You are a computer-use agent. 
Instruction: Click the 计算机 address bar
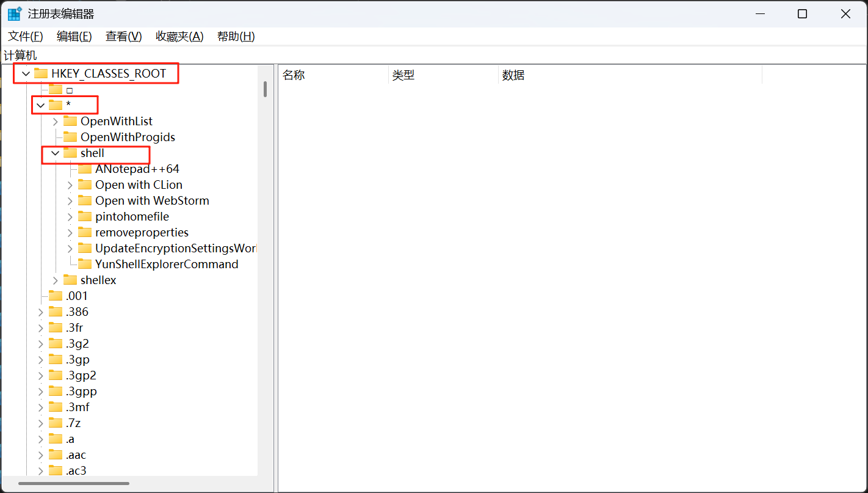pos(433,56)
